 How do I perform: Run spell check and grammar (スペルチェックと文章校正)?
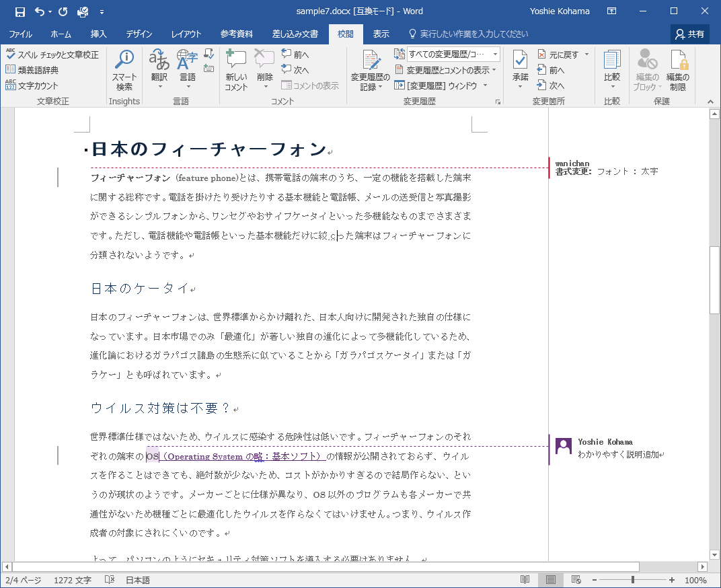coord(52,54)
